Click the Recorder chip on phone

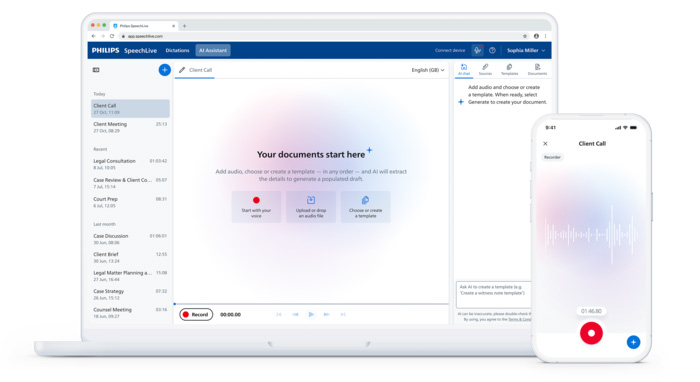(552, 157)
